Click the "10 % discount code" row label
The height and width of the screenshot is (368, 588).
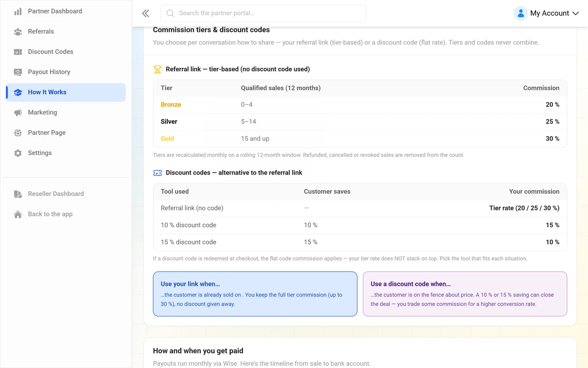(189, 225)
